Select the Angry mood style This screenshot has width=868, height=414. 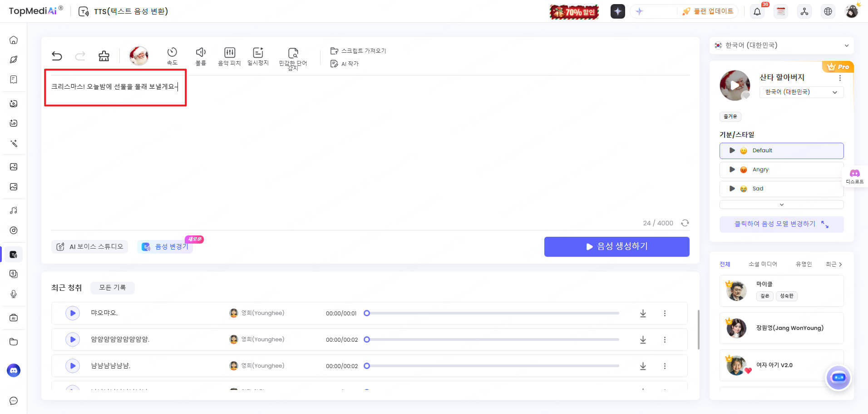click(781, 170)
